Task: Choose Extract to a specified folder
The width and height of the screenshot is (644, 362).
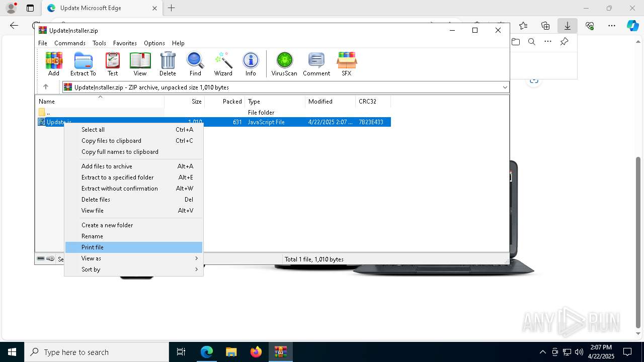Action: [x=133, y=177]
